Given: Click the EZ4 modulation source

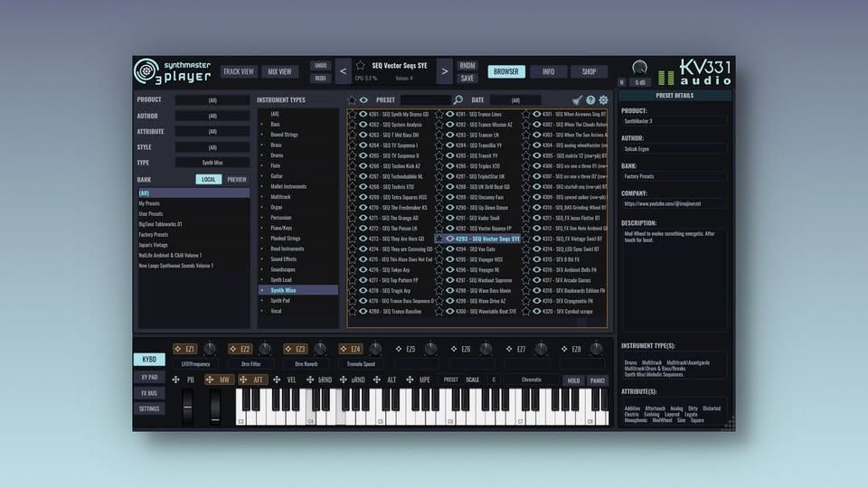Looking at the screenshot, I should click(351, 349).
